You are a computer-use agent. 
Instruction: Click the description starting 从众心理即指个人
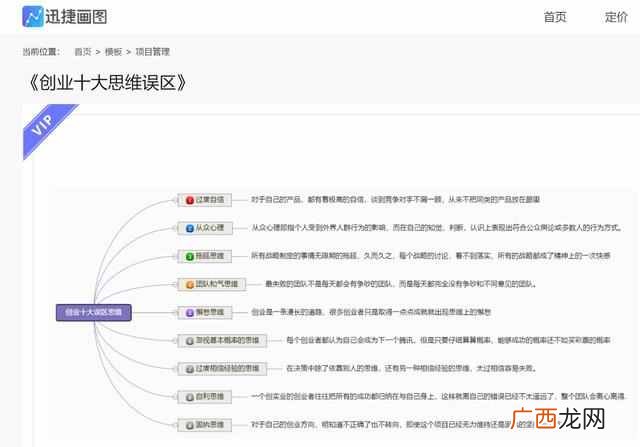436,228
